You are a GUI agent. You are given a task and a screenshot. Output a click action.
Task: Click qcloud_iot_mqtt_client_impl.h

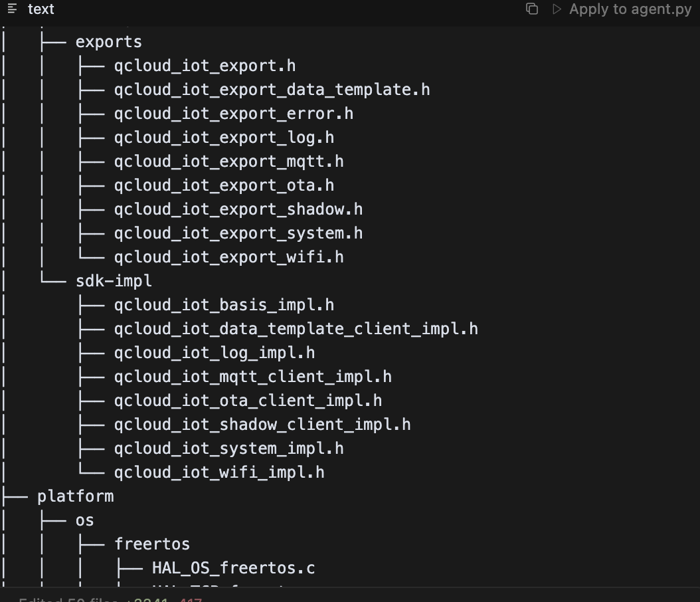pos(253,376)
